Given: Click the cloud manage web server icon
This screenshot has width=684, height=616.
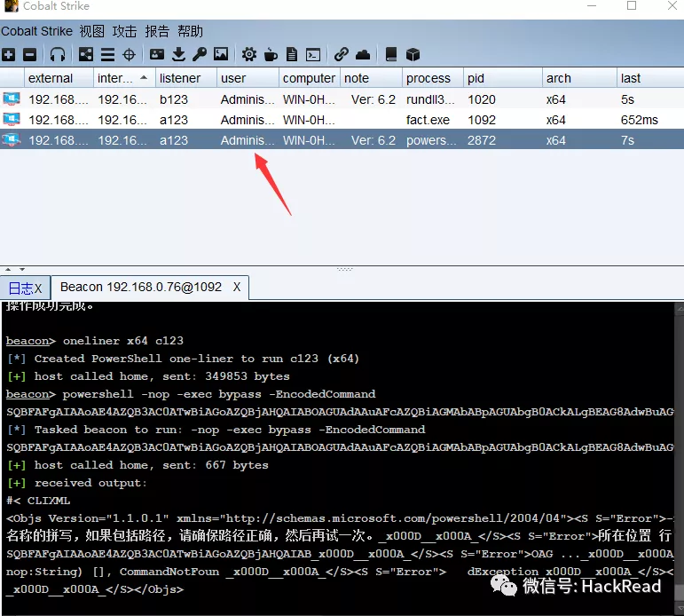Looking at the screenshot, I should (x=363, y=54).
